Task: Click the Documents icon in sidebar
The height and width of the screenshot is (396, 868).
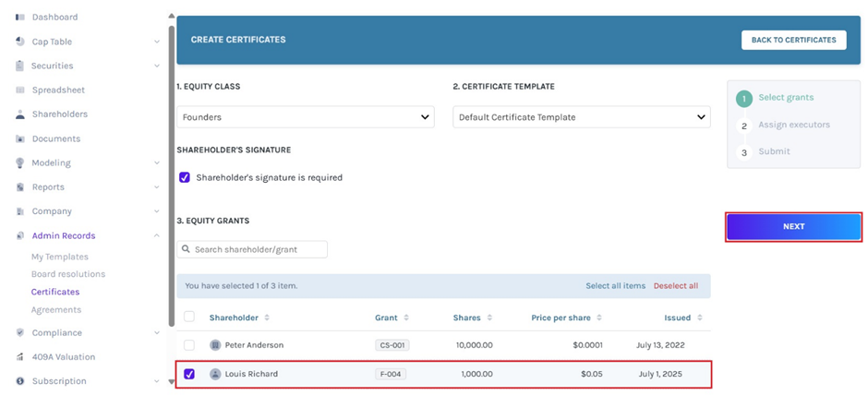Action: pos(20,138)
